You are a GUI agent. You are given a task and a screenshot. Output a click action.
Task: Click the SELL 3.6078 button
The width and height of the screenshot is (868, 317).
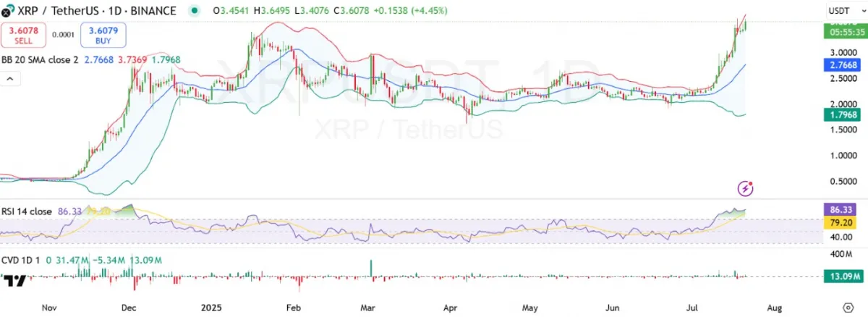click(23, 35)
